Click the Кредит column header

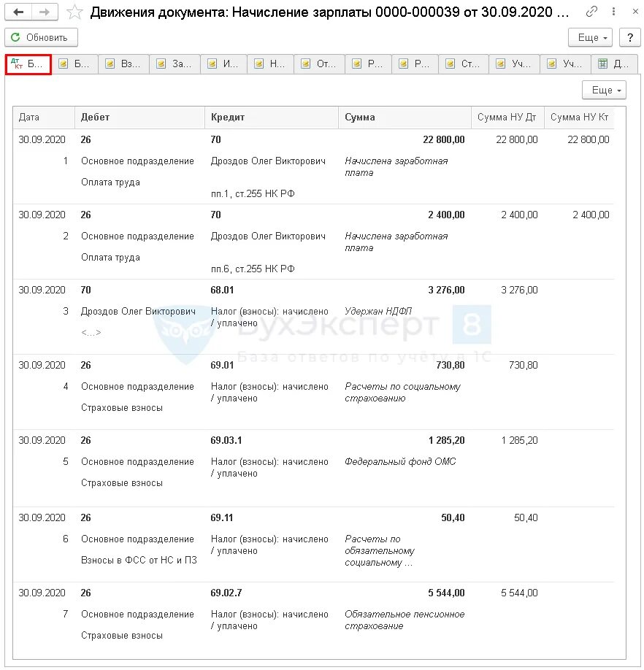pos(272,118)
